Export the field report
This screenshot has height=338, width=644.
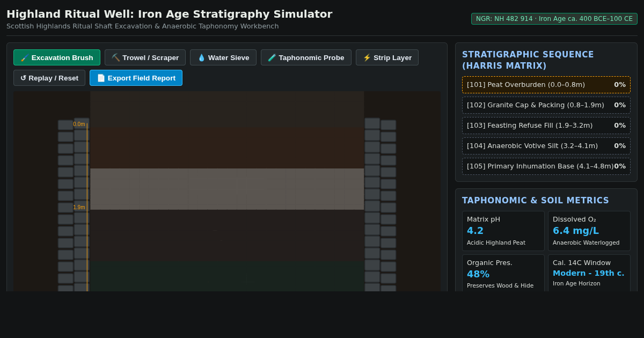pos(136,78)
